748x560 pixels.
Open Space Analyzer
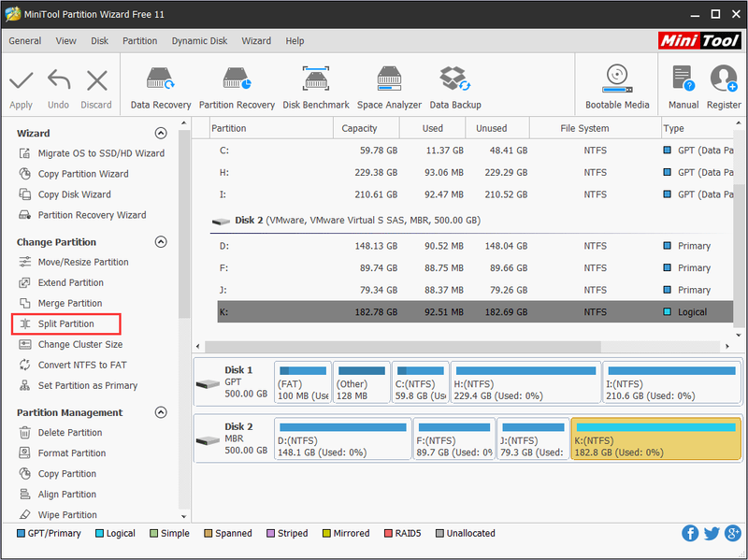389,88
